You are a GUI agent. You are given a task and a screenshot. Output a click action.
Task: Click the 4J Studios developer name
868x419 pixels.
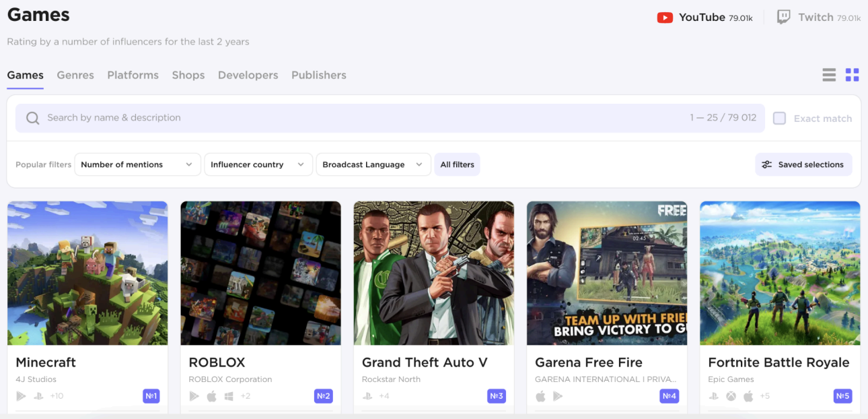tap(36, 379)
